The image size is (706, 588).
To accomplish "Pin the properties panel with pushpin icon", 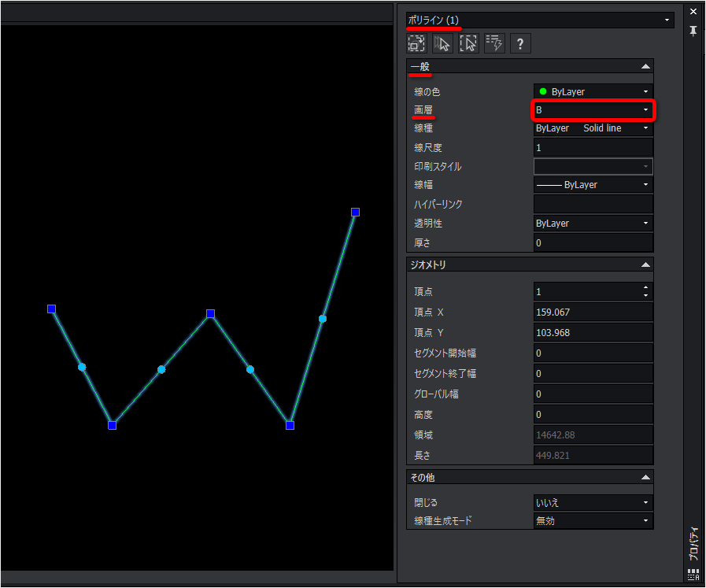I will (x=693, y=31).
